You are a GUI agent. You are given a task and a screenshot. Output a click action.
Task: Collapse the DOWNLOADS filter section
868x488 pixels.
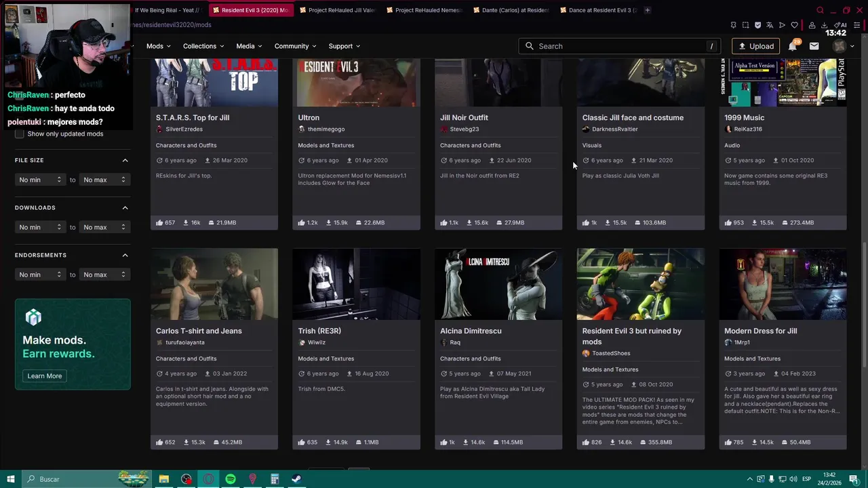pyautogui.click(x=125, y=207)
